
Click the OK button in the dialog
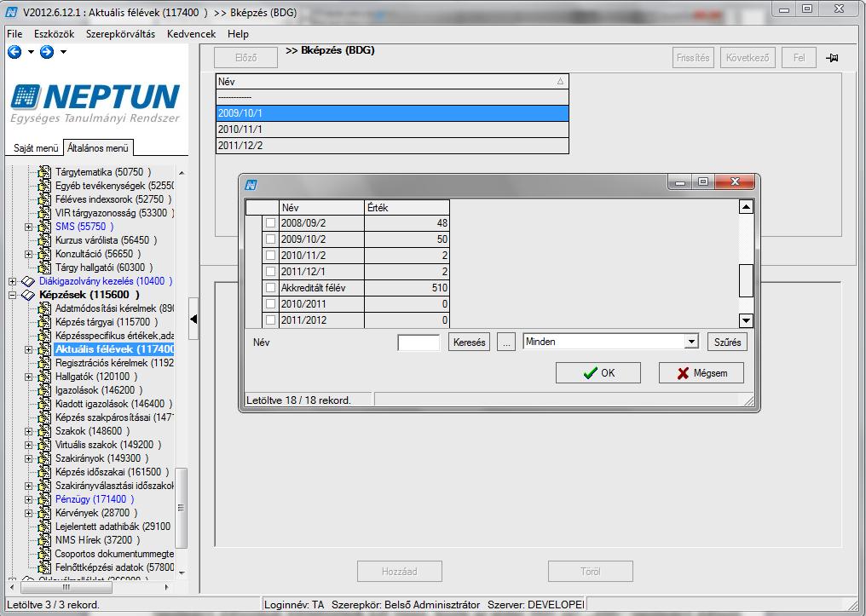pos(598,373)
